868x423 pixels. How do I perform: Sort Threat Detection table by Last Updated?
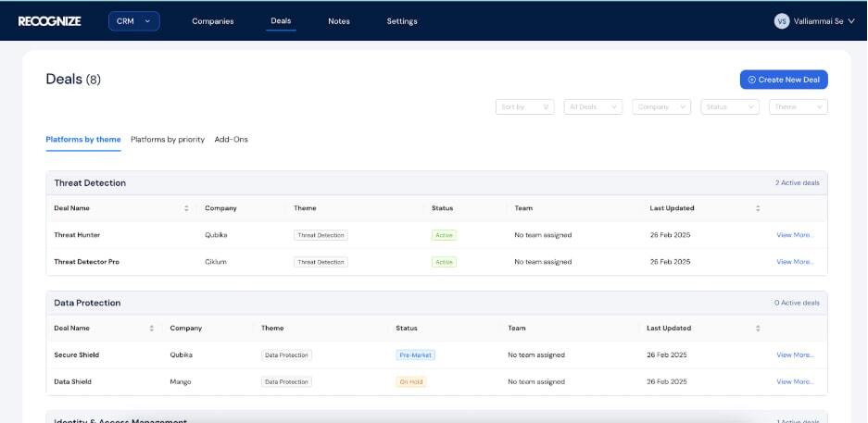(758, 208)
